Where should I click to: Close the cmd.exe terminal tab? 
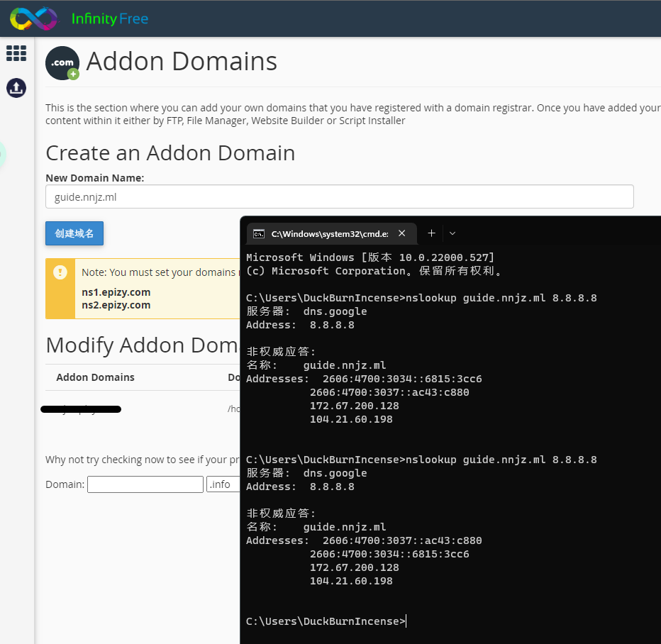click(x=402, y=233)
